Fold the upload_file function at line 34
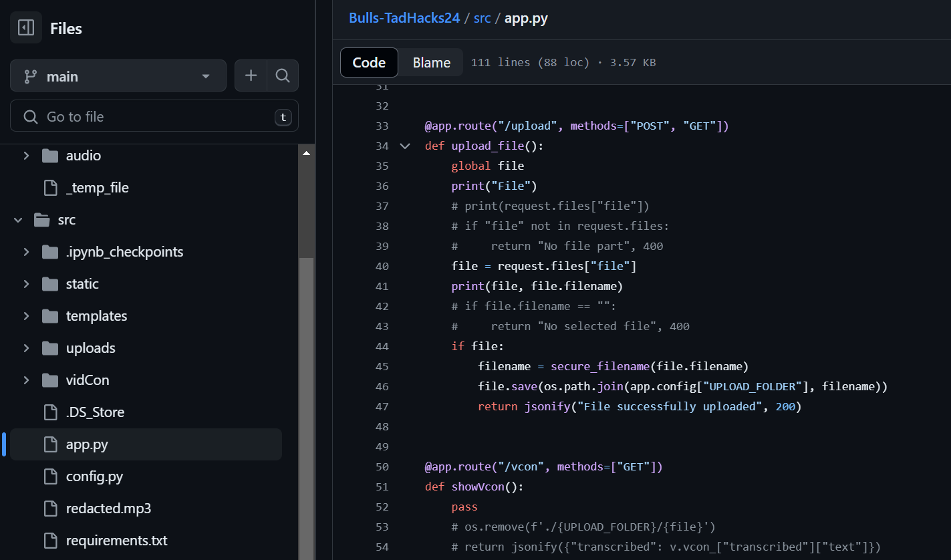Image resolution: width=951 pixels, height=560 pixels. pos(405,146)
